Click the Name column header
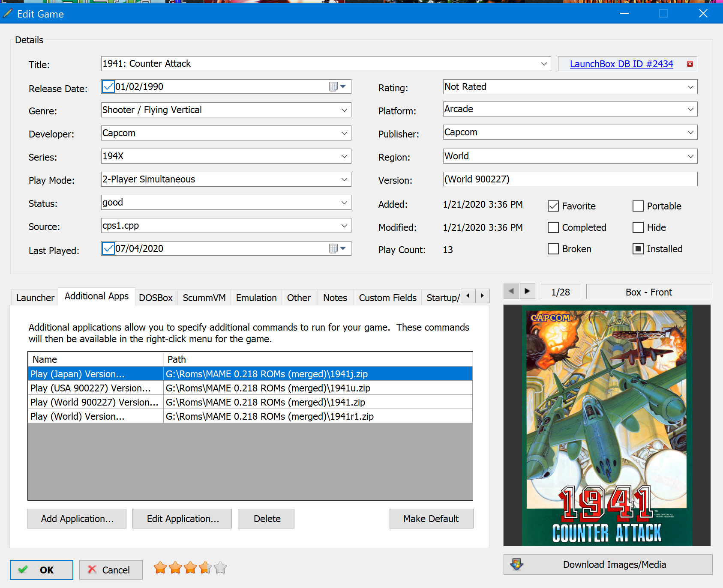 coord(96,359)
